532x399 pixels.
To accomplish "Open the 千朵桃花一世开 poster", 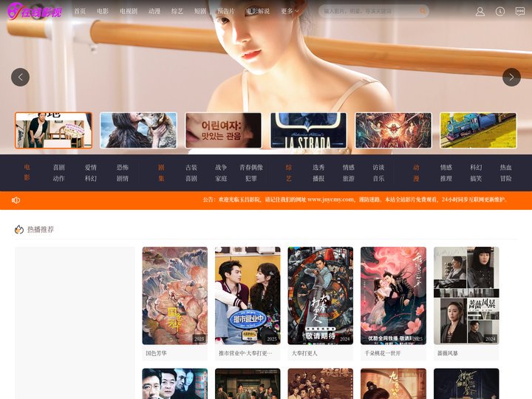I will (x=393, y=296).
